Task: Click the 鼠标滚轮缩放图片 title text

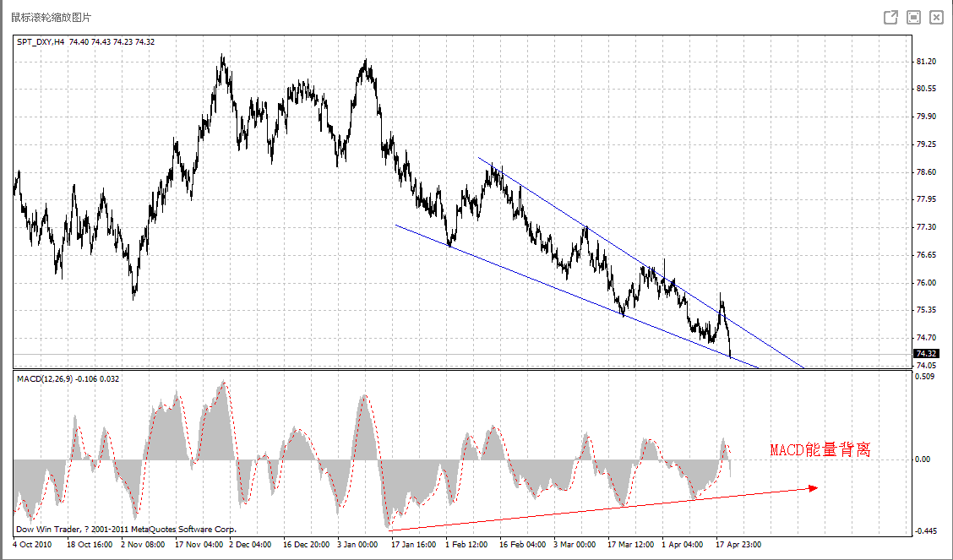Action: click(51, 17)
